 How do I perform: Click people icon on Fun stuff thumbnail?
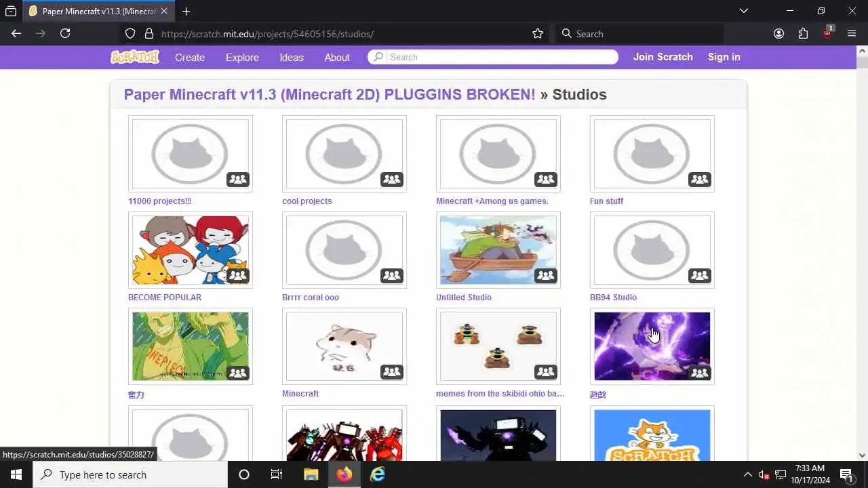699,180
